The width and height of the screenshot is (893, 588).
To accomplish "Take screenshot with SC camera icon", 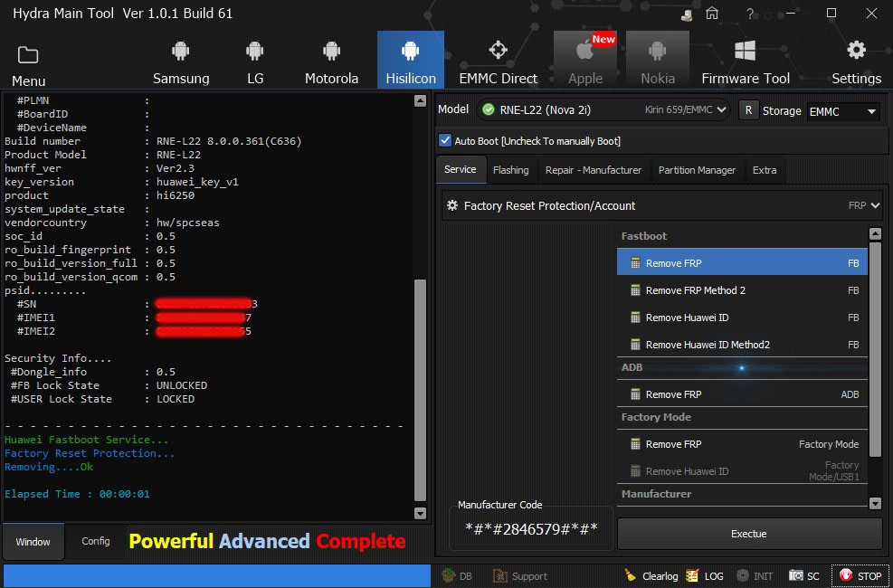I will (x=796, y=575).
